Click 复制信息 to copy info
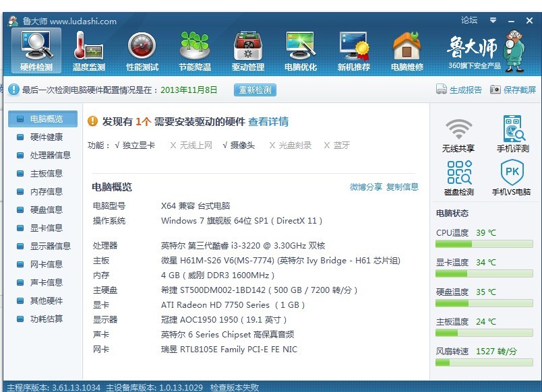542x392 pixels. (402, 187)
